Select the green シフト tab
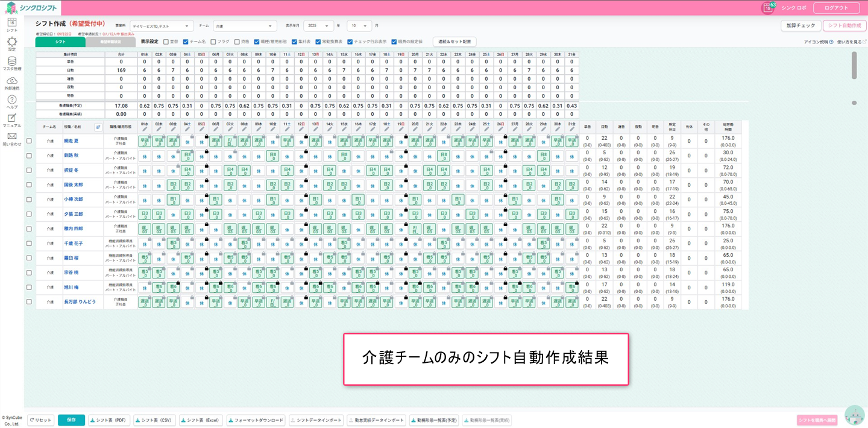This screenshot has height=428, width=868. [60, 42]
